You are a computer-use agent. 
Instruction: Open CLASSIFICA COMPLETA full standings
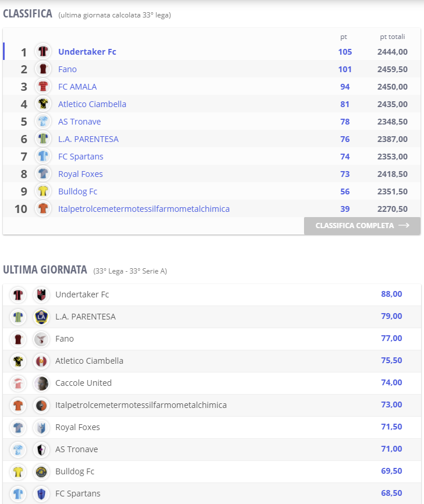pos(362,226)
